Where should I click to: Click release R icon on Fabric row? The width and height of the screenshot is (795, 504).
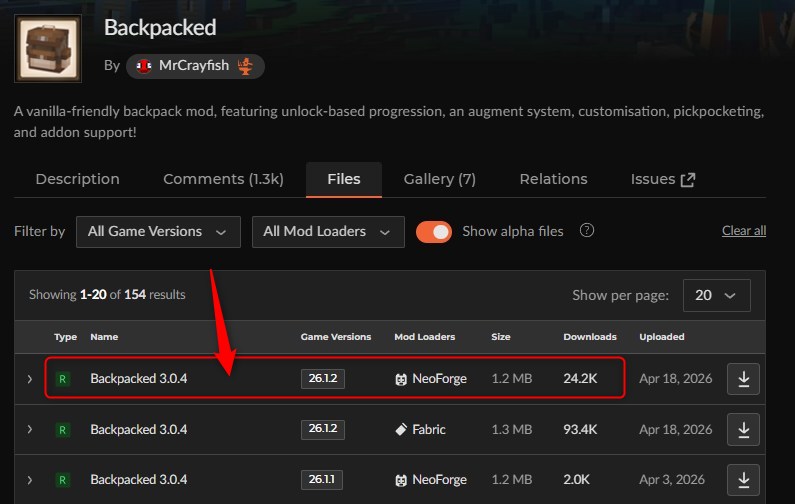(62, 430)
